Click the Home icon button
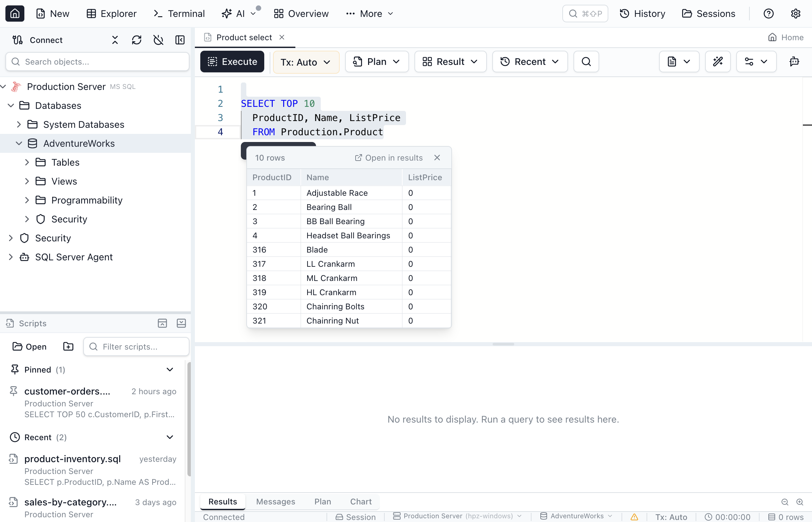 click(15, 14)
